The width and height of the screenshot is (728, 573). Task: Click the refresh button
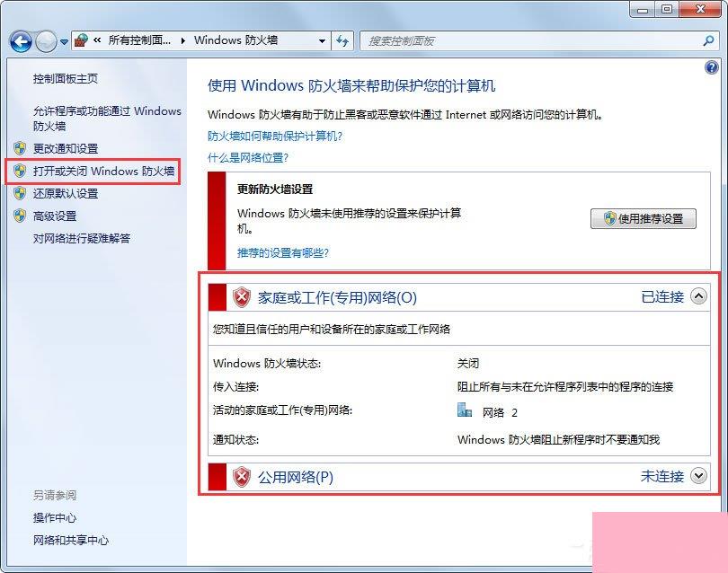pyautogui.click(x=342, y=41)
